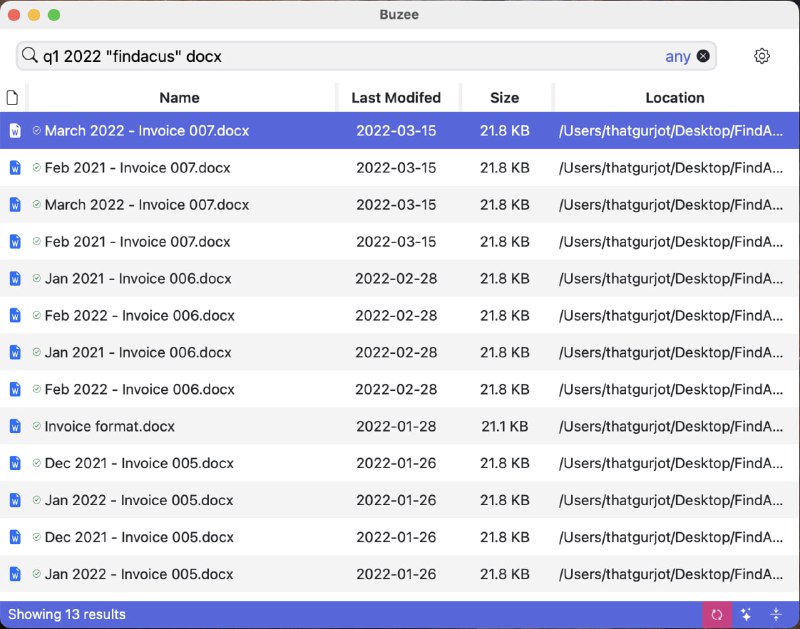The height and width of the screenshot is (629, 800).
Task: Open the sparkles AI feature in the status bar
Action: point(746,614)
